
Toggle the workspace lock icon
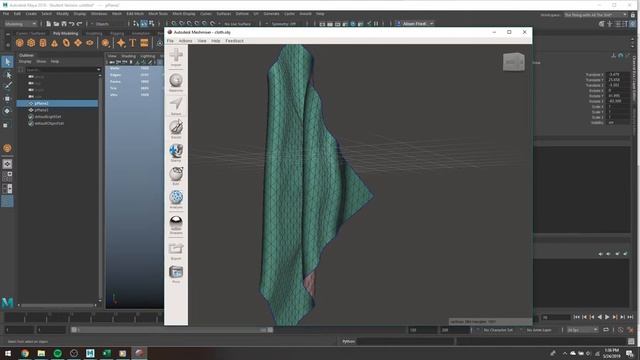click(x=633, y=15)
